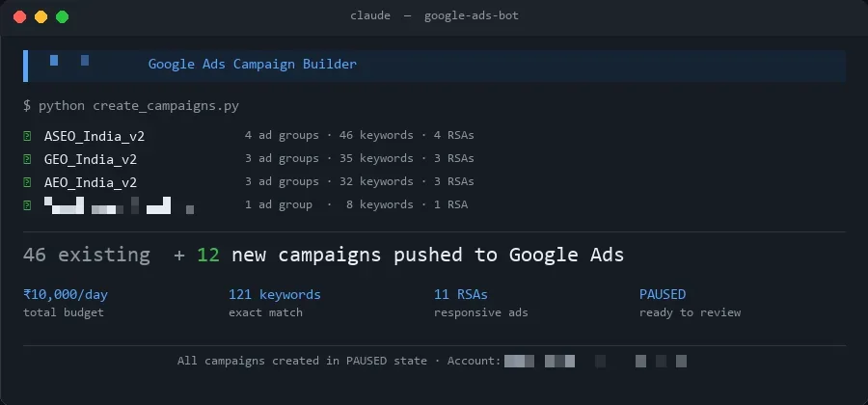Click 'All campaigns created in PAUSED state' footer
This screenshot has width=868, height=405.
coord(302,361)
